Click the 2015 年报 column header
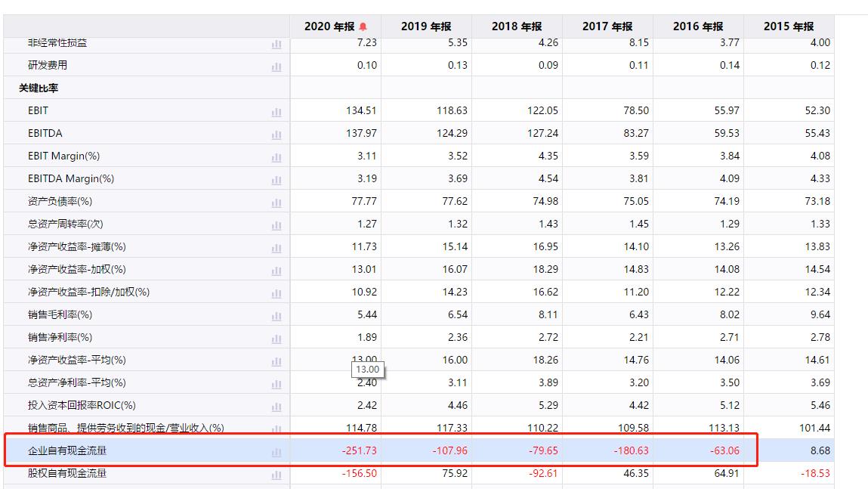Viewport: 868px width, 489px height. [789, 26]
